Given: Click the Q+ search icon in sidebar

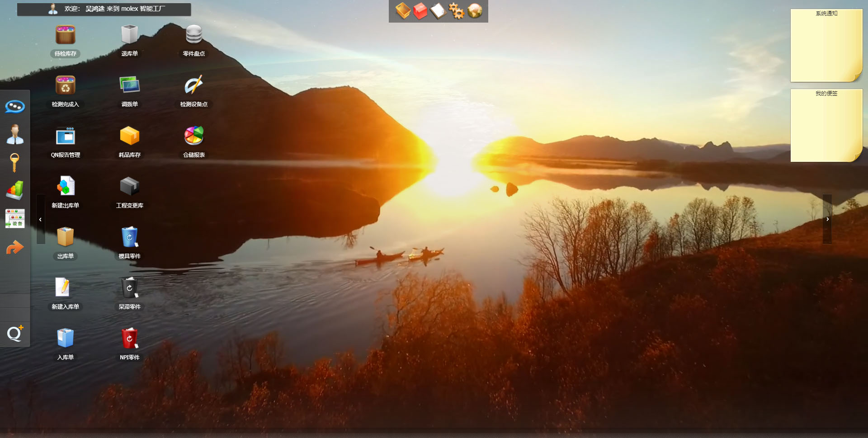Looking at the screenshot, I should point(15,334).
